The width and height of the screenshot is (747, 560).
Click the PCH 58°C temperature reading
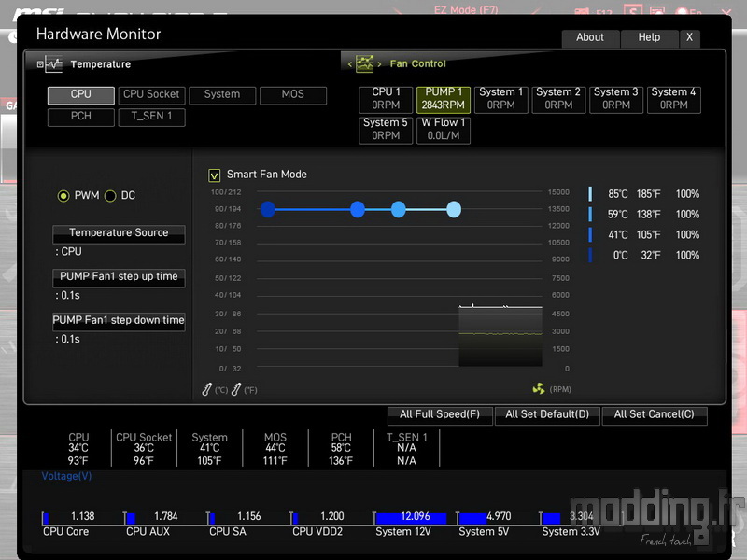(x=341, y=449)
